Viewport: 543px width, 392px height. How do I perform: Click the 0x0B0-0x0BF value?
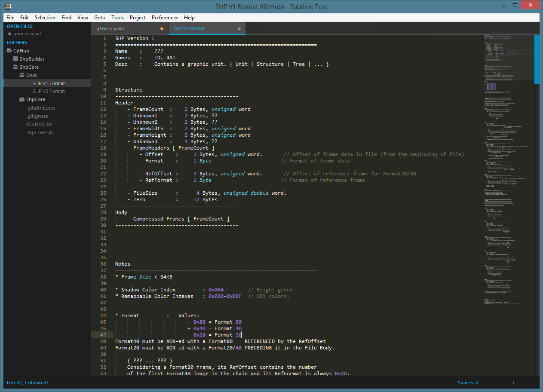coord(225,296)
